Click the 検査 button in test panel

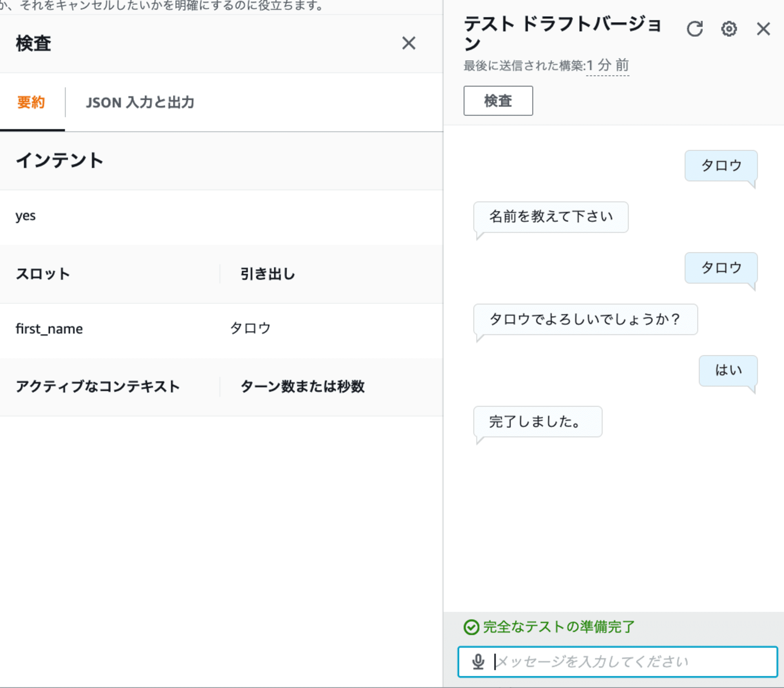pyautogui.click(x=498, y=101)
